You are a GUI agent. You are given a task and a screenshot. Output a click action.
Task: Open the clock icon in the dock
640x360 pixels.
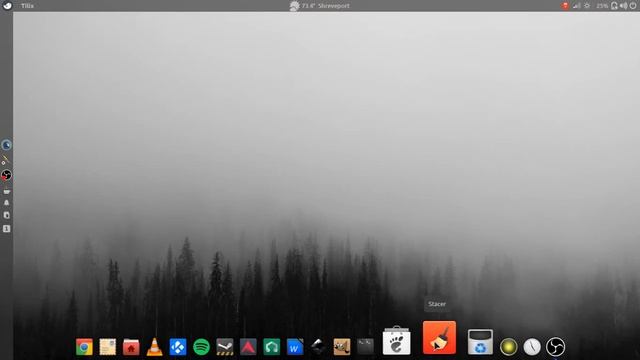[x=532, y=347]
